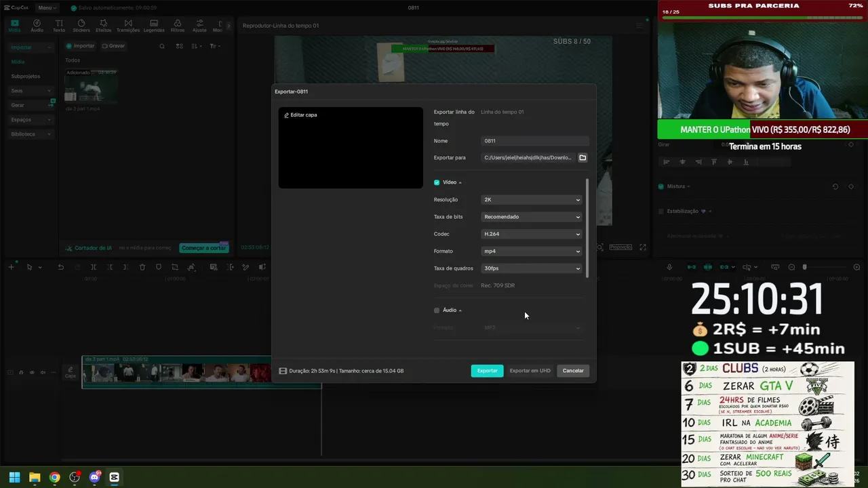The width and height of the screenshot is (868, 488).
Task: Open Google Chrome from the taskbar
Action: pos(55,477)
